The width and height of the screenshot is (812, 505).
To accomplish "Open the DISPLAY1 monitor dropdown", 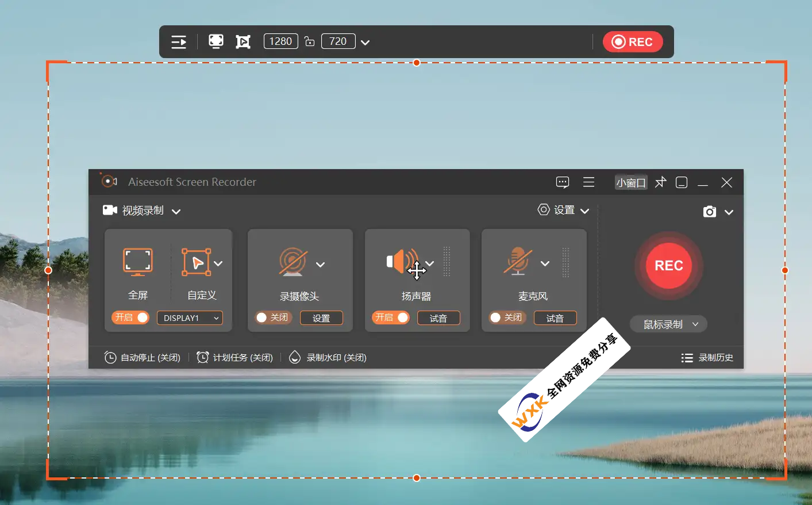I will 190,318.
